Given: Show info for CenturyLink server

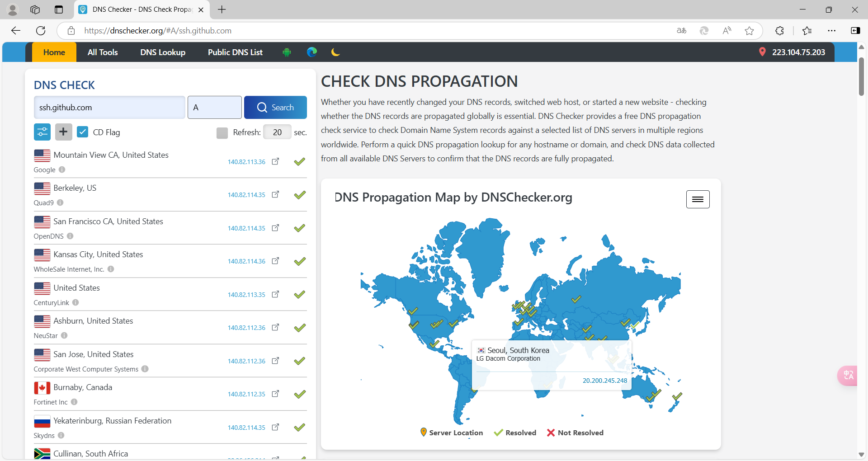Looking at the screenshot, I should (75, 302).
